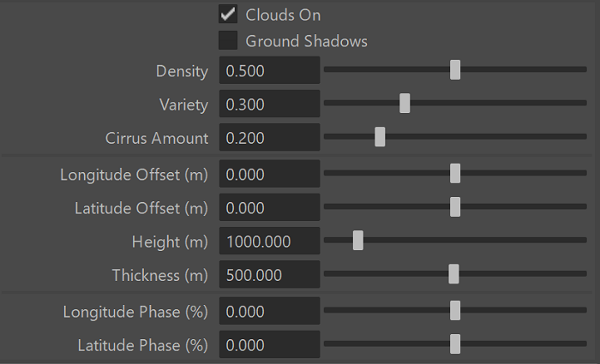Enable the Ground Shadows checkbox
Screen dimensions: 600x364
click(x=228, y=40)
